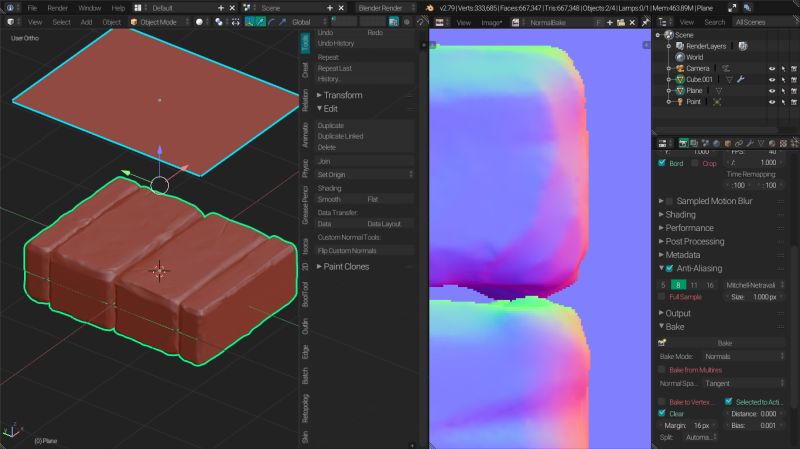Select the translate manipulator arrow icon
The width and height of the screenshot is (800, 449).
click(x=261, y=22)
